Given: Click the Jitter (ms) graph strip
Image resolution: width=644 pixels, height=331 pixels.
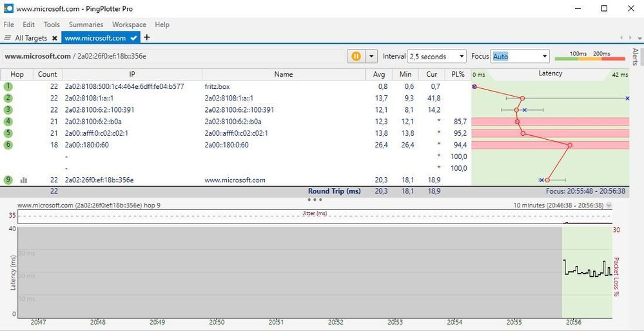Looking at the screenshot, I should click(x=315, y=216).
